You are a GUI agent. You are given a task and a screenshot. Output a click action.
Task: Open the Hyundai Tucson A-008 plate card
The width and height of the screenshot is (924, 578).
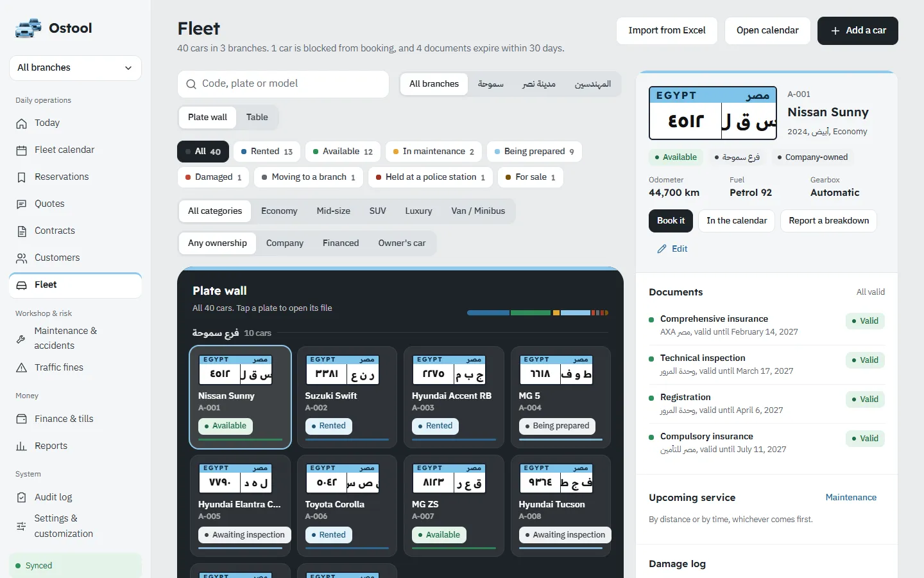[561, 506]
